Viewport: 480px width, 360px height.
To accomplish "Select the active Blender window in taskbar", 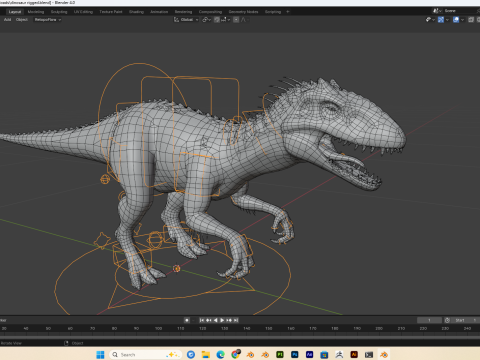I will coord(384,354).
